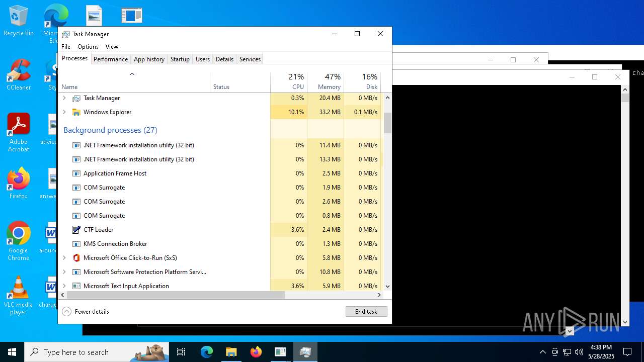Open the Options menu
The image size is (644, 362).
pyautogui.click(x=88, y=47)
